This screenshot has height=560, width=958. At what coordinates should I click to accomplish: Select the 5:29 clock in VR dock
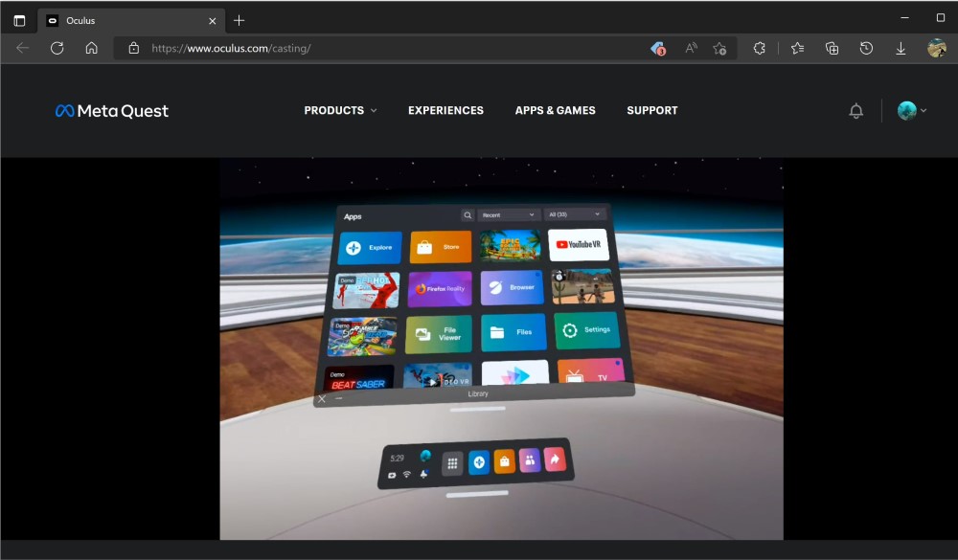pos(397,458)
